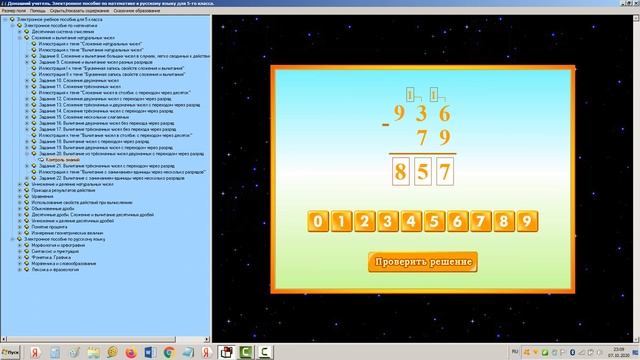Screen dimensions: 640x360
Task: Open Google Chrome from the taskbar
Action: click(169, 352)
